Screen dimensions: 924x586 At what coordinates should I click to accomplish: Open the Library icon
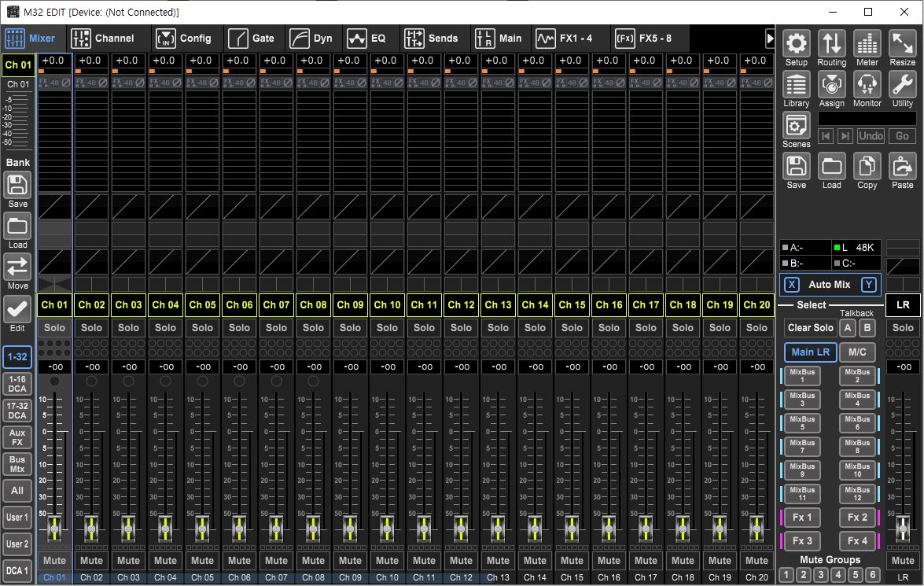[x=796, y=84]
